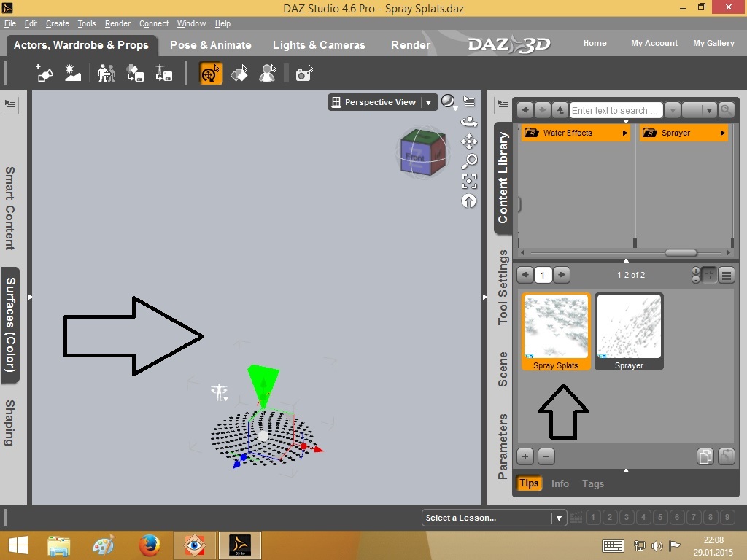The image size is (747, 560).
Task: Click the new light scene icon
Action: tap(73, 74)
